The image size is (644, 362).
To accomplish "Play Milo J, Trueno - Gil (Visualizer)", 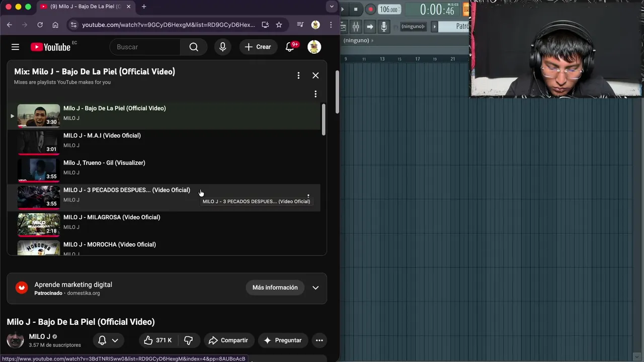I will [x=104, y=163].
